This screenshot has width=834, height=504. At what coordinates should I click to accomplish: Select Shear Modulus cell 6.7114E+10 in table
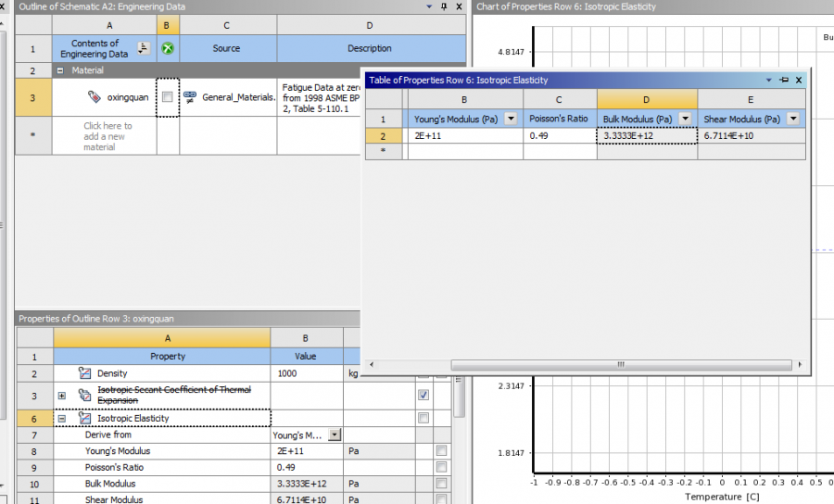pyautogui.click(x=751, y=135)
